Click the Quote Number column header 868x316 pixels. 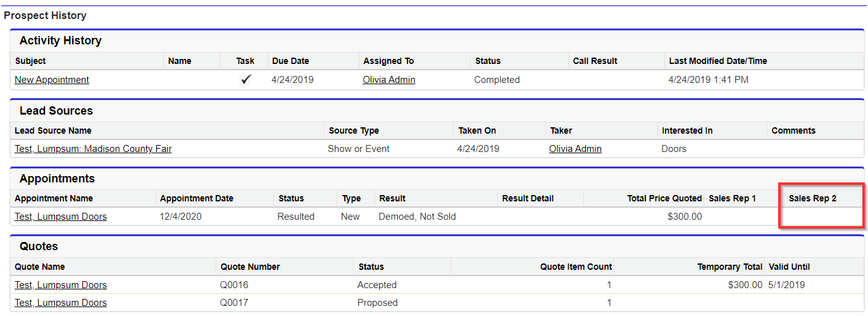coord(250,267)
